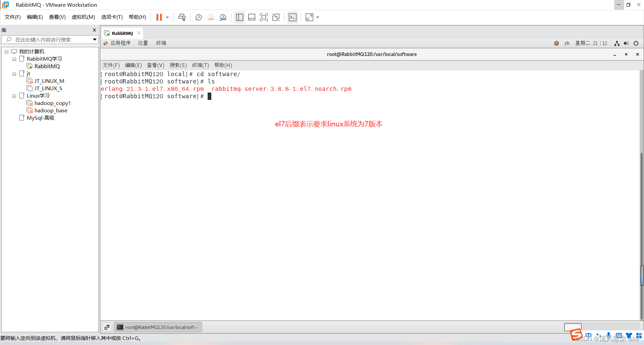Open the 选项卡(T) menu
The width and height of the screenshot is (644, 345).
click(x=112, y=17)
